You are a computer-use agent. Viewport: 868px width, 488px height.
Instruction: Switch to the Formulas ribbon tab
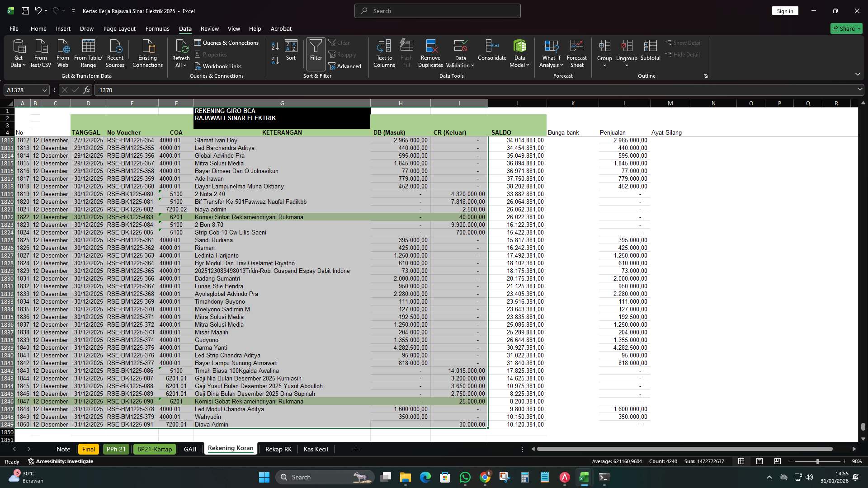157,28
